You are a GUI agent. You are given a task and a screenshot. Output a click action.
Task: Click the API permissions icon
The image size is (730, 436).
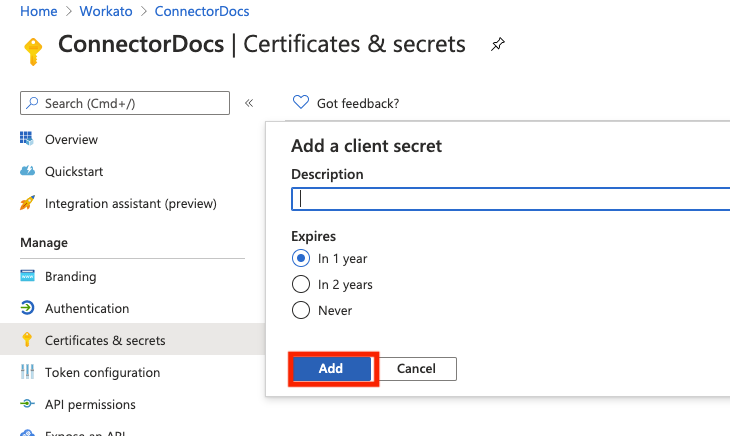[27, 405]
